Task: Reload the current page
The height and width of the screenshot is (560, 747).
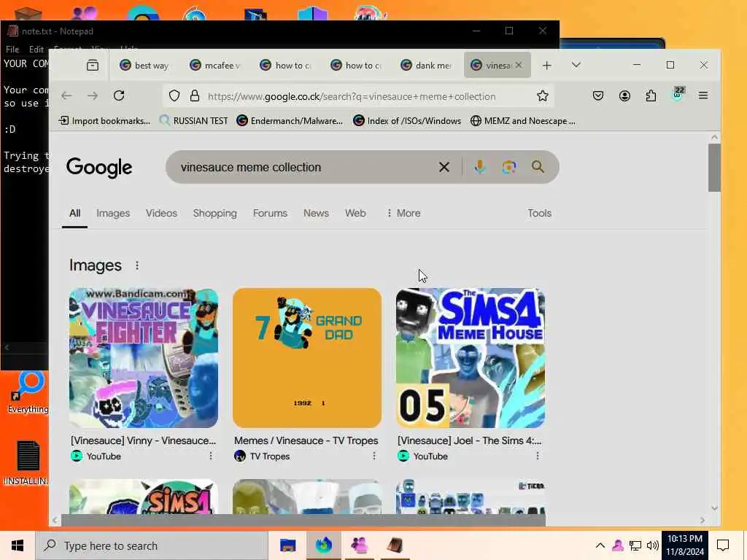Action: [119, 96]
